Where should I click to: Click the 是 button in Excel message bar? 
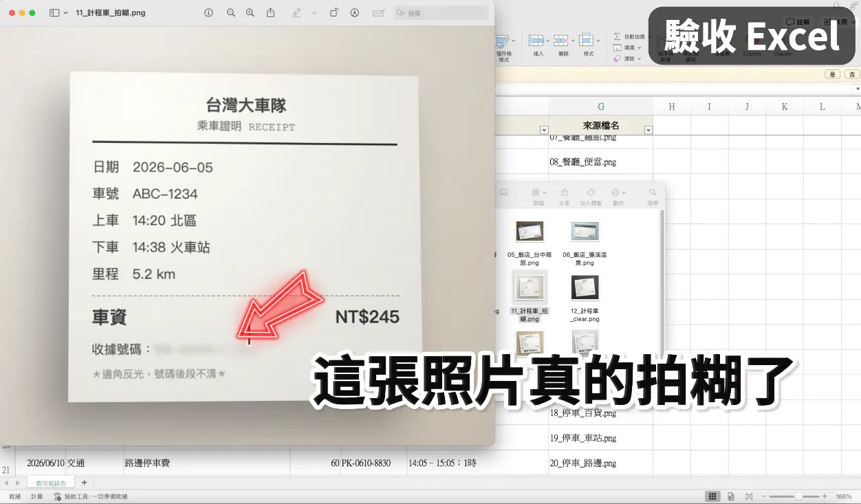pyautogui.click(x=833, y=74)
